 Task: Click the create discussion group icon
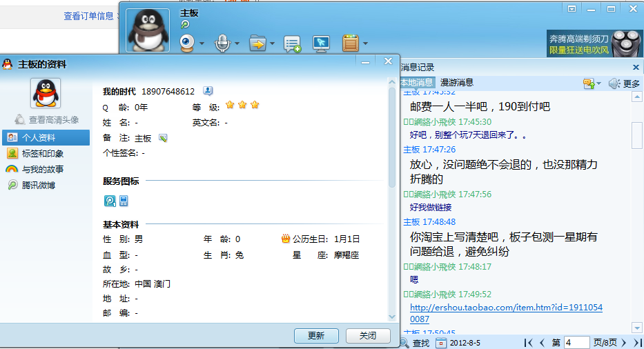point(292,44)
